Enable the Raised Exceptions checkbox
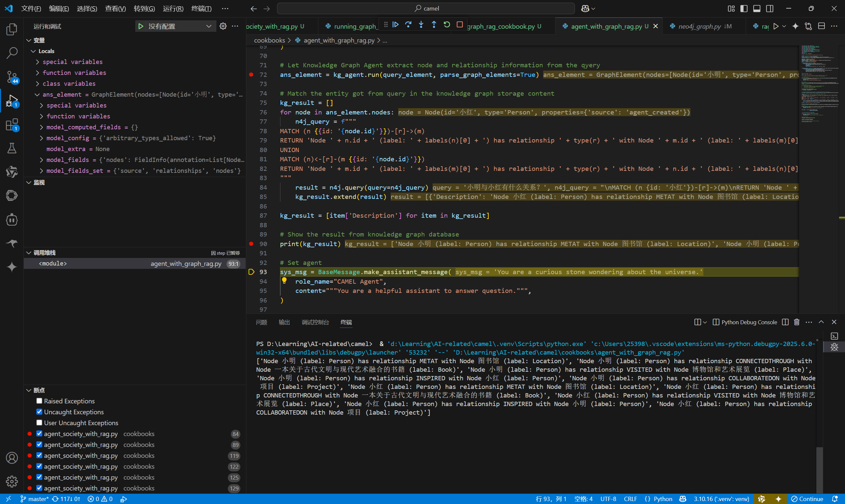The width and height of the screenshot is (845, 504). (39, 401)
